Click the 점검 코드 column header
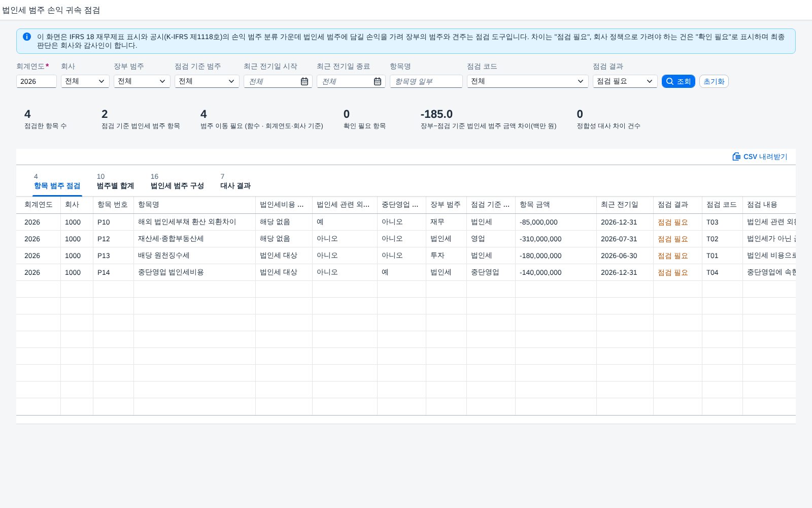Viewport: 812px width, 508px height. [722, 205]
